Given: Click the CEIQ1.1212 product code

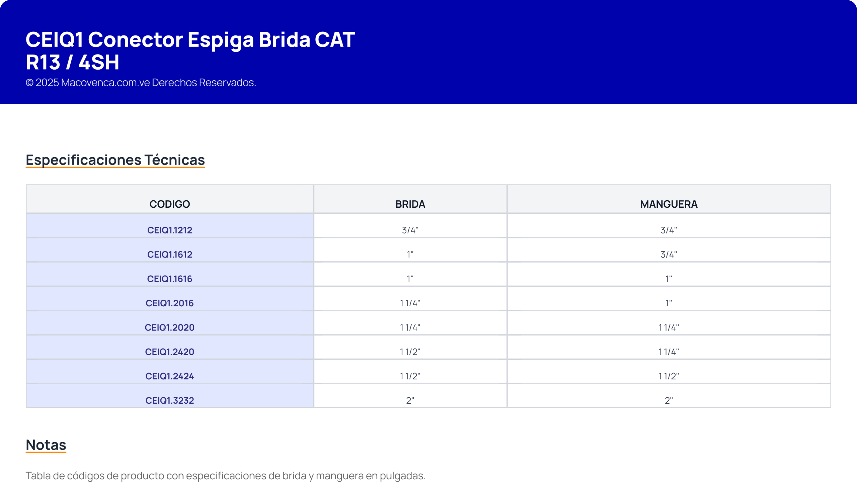Looking at the screenshot, I should (x=169, y=230).
